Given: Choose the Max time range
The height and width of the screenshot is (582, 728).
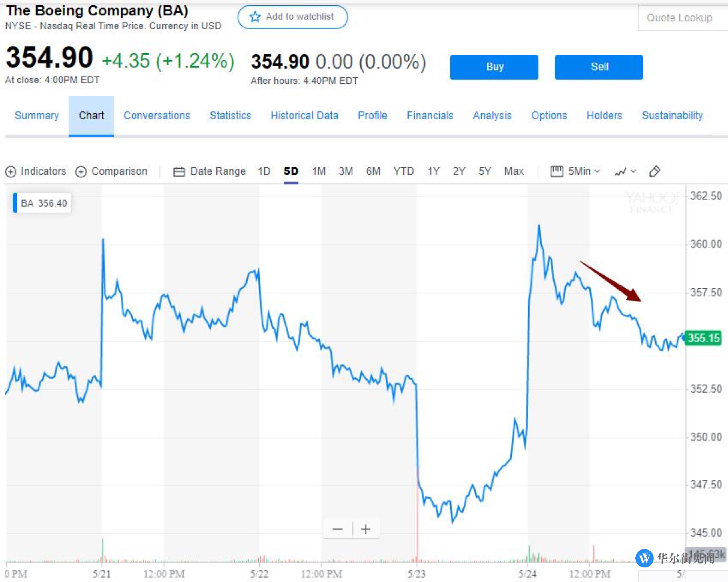Looking at the screenshot, I should pyautogui.click(x=514, y=171).
